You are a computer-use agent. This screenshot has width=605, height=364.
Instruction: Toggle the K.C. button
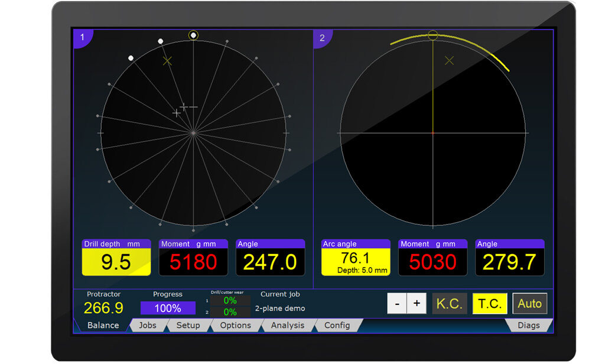point(450,303)
